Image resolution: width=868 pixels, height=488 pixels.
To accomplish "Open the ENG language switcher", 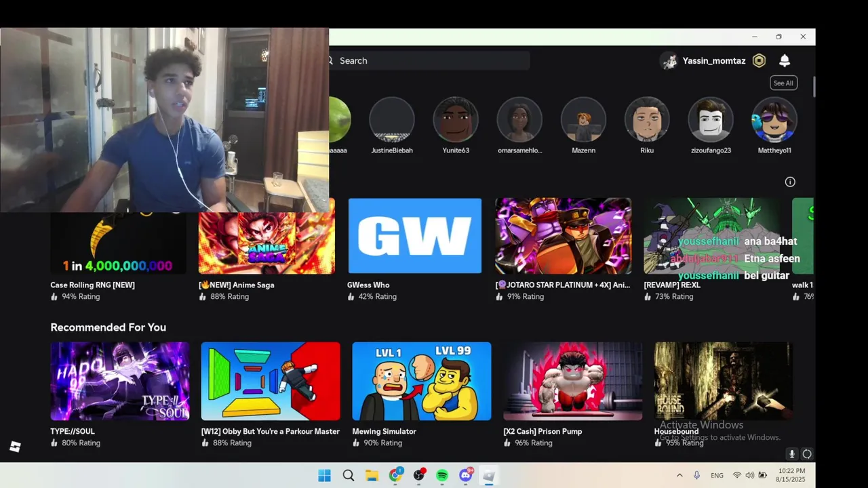I will [x=717, y=476].
